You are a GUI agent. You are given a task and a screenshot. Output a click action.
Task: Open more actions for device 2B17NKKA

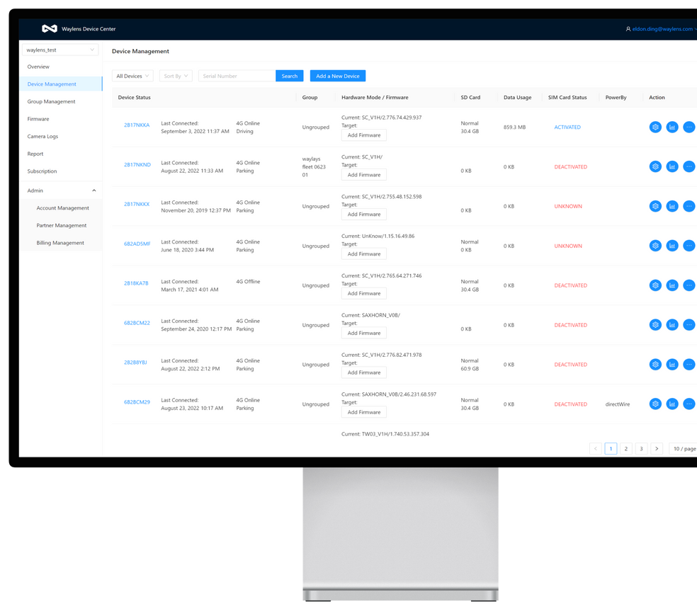pyautogui.click(x=689, y=127)
